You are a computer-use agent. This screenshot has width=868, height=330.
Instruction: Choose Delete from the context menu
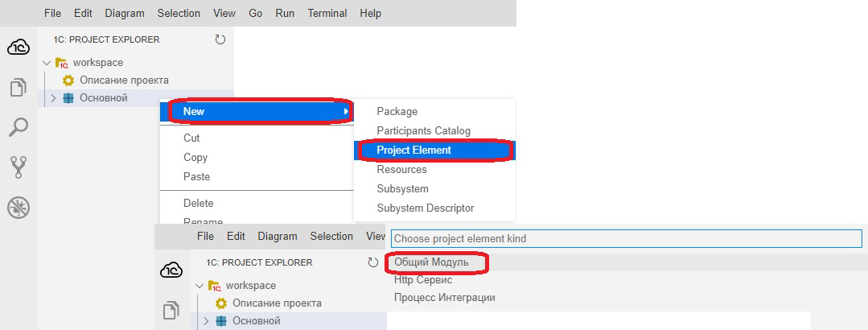[198, 204]
